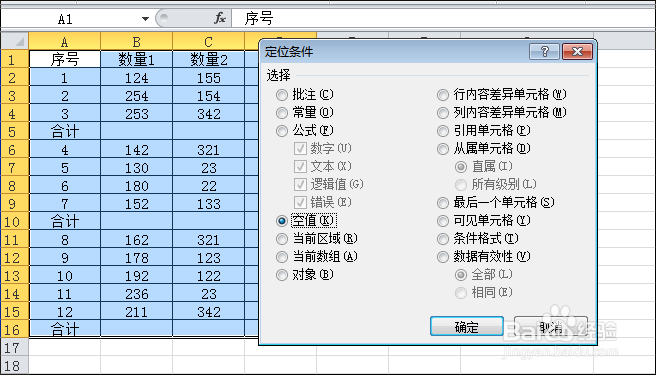Select row 17 header
The width and height of the screenshot is (656, 375).
pos(15,347)
